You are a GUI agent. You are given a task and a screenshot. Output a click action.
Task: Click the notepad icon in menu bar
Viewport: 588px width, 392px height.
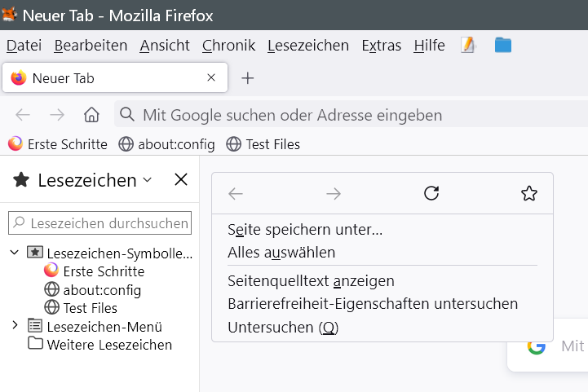[x=468, y=46]
